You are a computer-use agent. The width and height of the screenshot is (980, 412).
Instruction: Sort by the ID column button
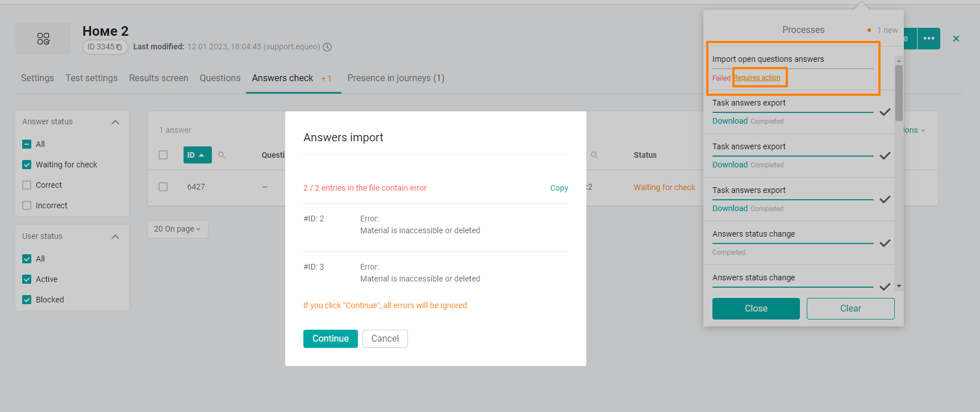[x=197, y=155]
